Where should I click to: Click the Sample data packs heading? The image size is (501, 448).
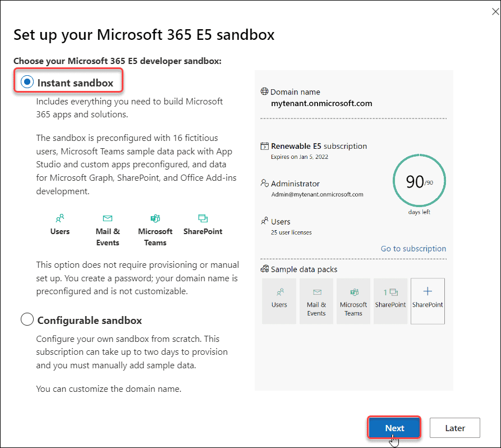(304, 269)
